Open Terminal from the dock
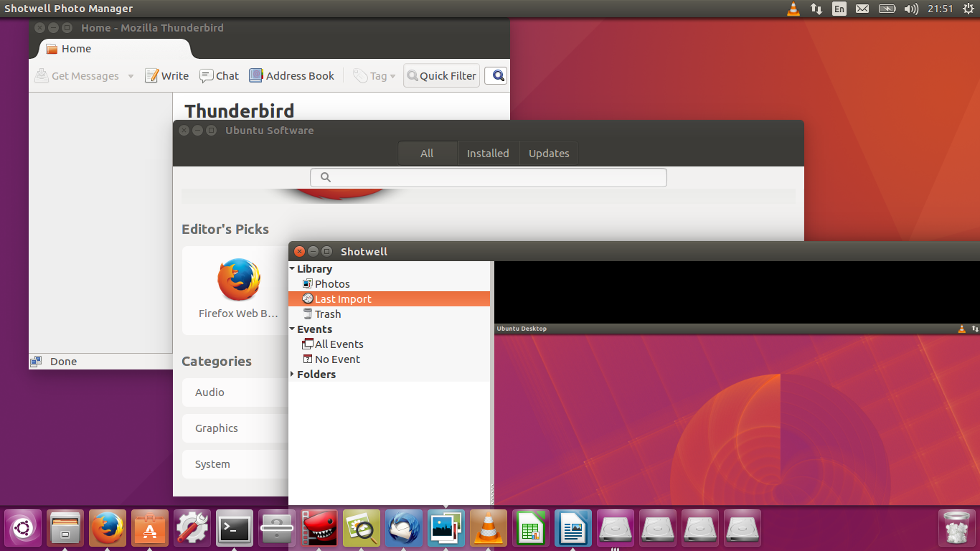The height and width of the screenshot is (551, 980). pos(235,529)
